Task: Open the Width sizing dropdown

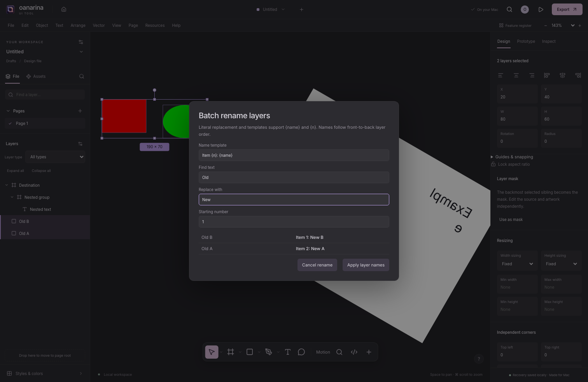Action: 517,264
